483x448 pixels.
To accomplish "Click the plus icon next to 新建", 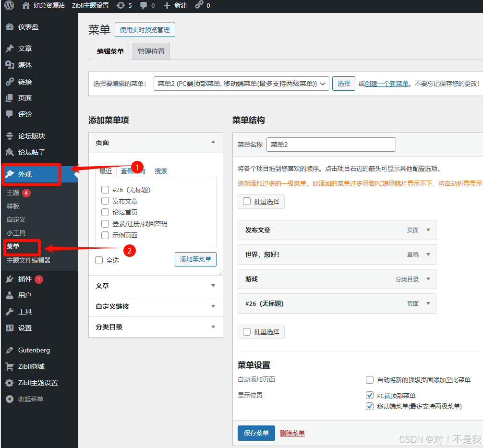I will click(x=167, y=6).
